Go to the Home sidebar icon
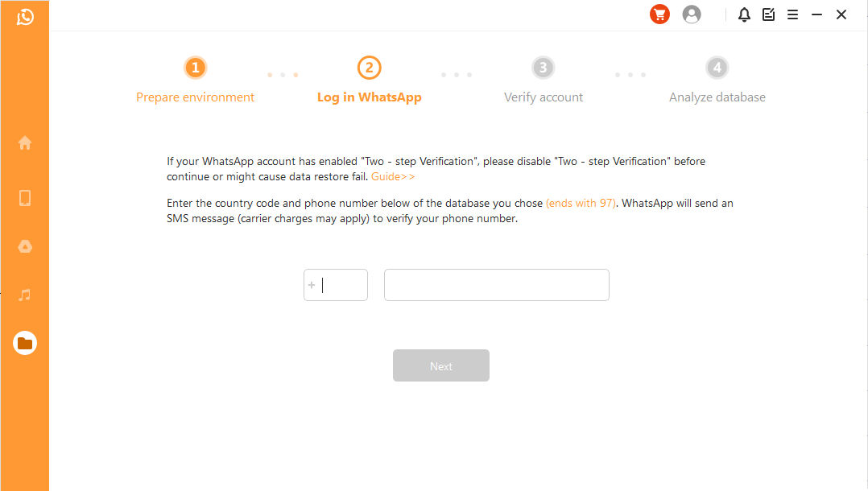The height and width of the screenshot is (491, 868). click(25, 142)
